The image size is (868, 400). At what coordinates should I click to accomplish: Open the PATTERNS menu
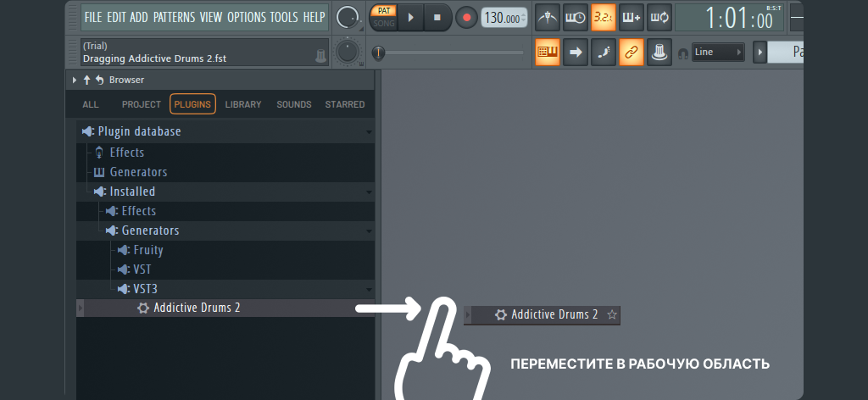pyautogui.click(x=175, y=17)
